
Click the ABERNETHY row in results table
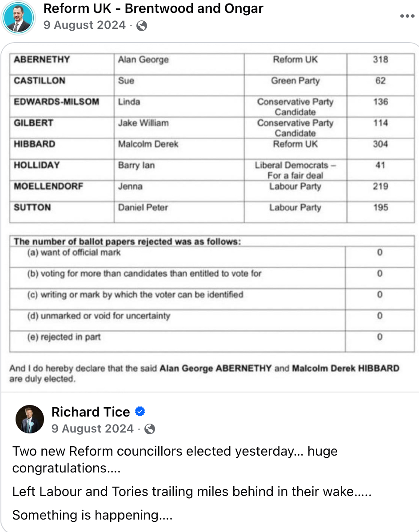(x=211, y=60)
